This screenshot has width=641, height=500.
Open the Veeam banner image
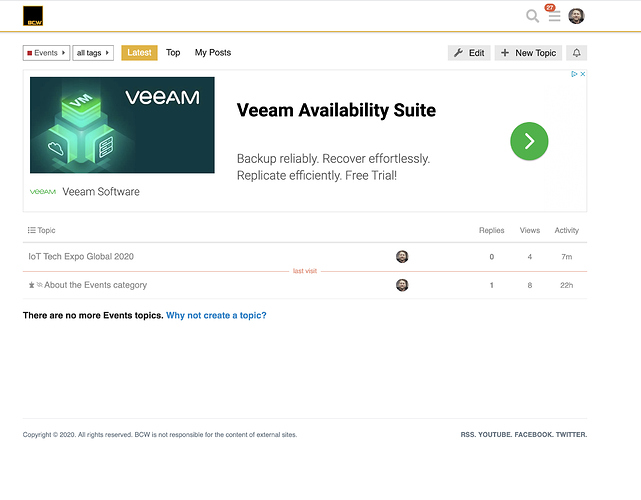point(122,125)
